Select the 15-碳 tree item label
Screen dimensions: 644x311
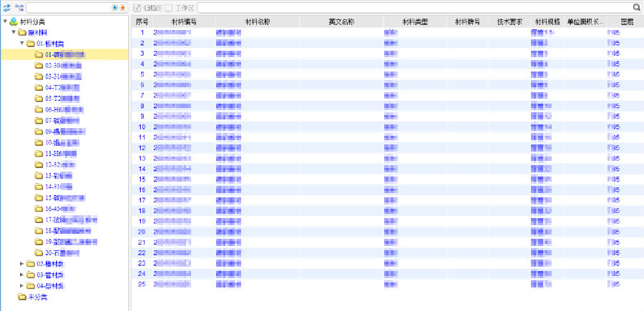click(x=65, y=198)
